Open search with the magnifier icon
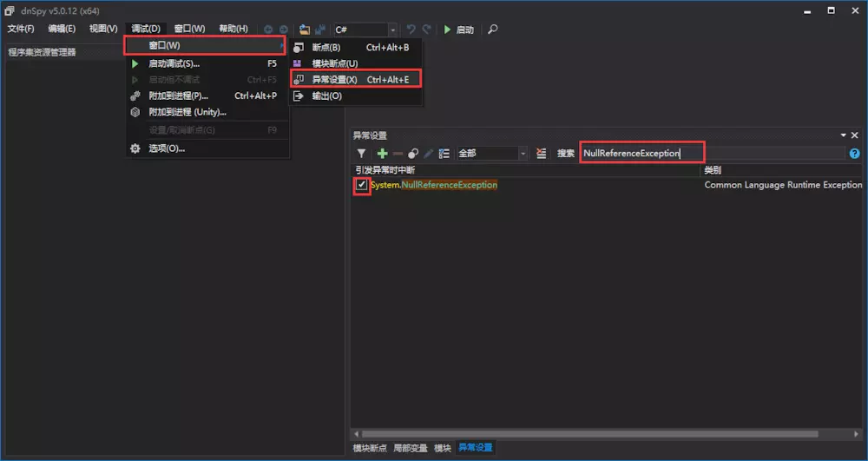868x461 pixels. [493, 30]
